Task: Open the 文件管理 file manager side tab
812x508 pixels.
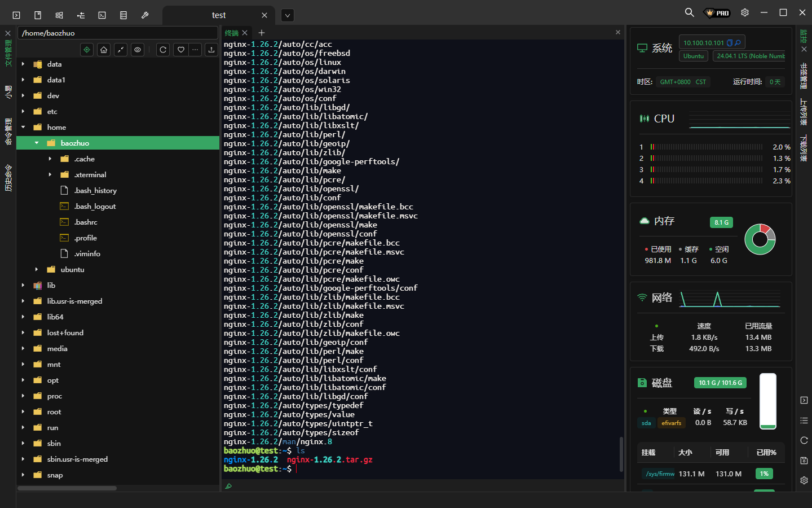Action: (8, 53)
